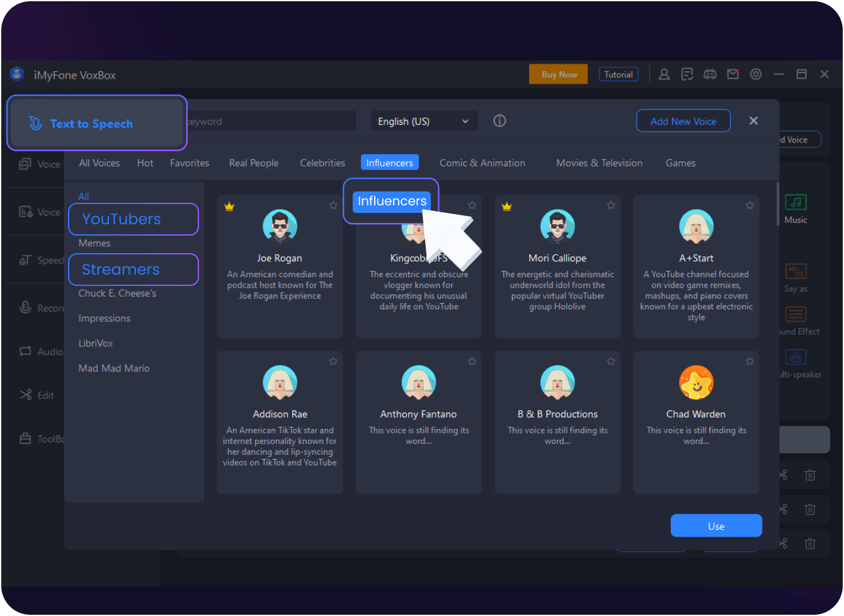Favorite the Addison Rae voice star

click(333, 362)
